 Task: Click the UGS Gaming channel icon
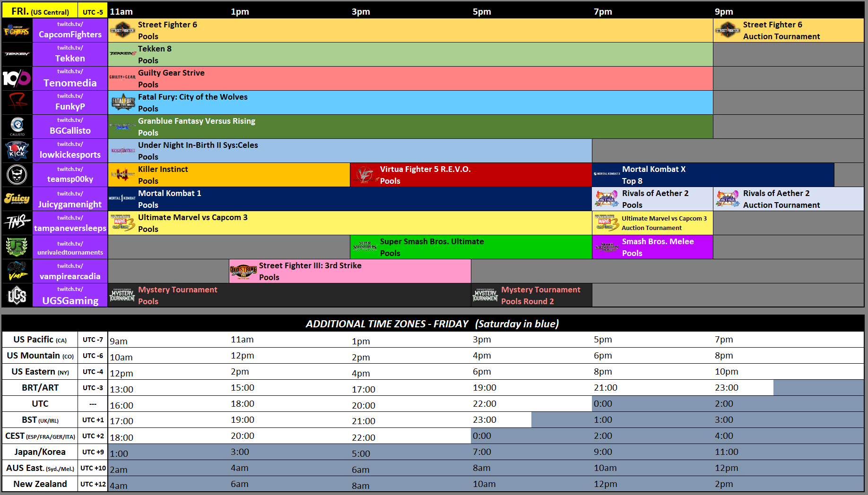17,295
